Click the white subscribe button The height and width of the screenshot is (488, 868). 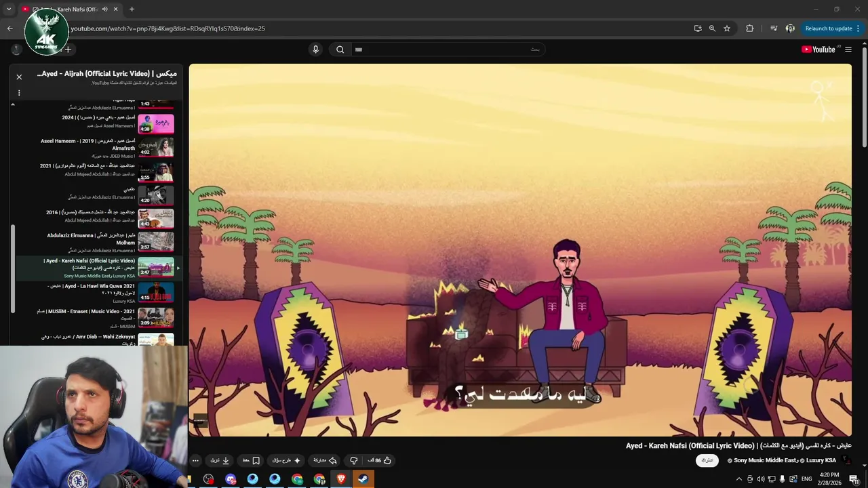[x=707, y=460]
